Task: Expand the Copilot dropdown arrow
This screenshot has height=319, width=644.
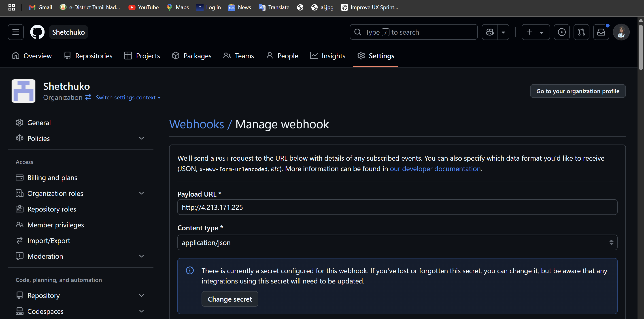Action: (503, 32)
